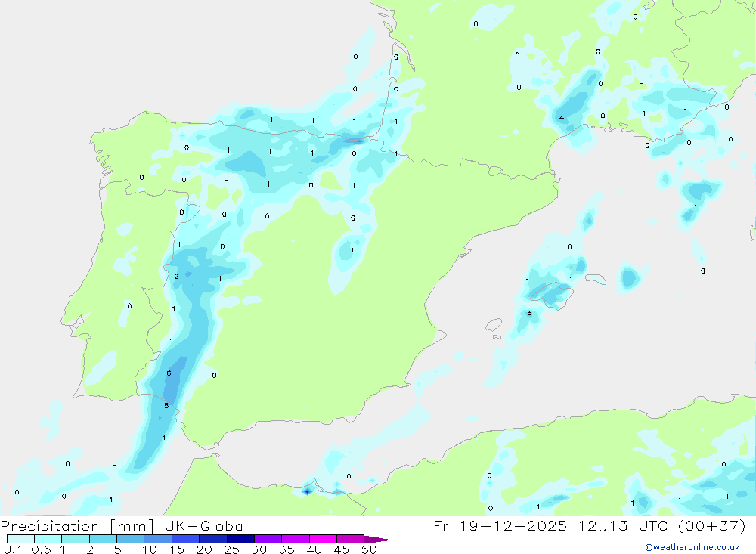Click the over-50 arrow tip of legend
Viewport: 756px width, 554px height.
[377, 540]
